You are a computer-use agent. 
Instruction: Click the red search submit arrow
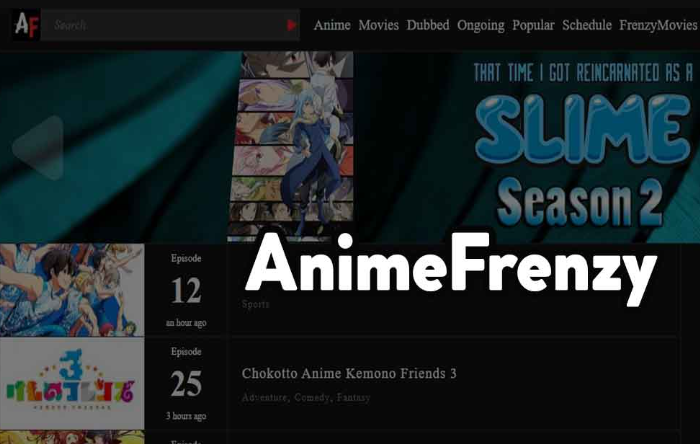tap(292, 25)
